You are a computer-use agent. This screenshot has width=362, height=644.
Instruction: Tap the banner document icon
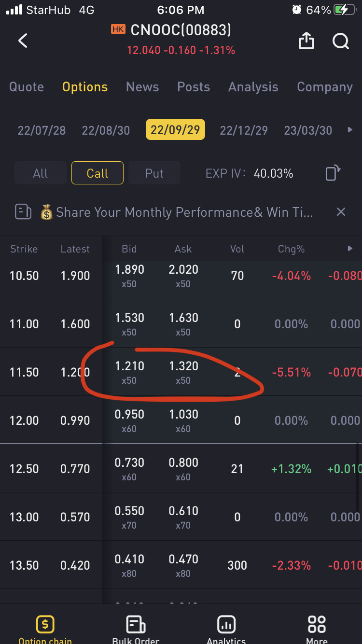[23, 212]
